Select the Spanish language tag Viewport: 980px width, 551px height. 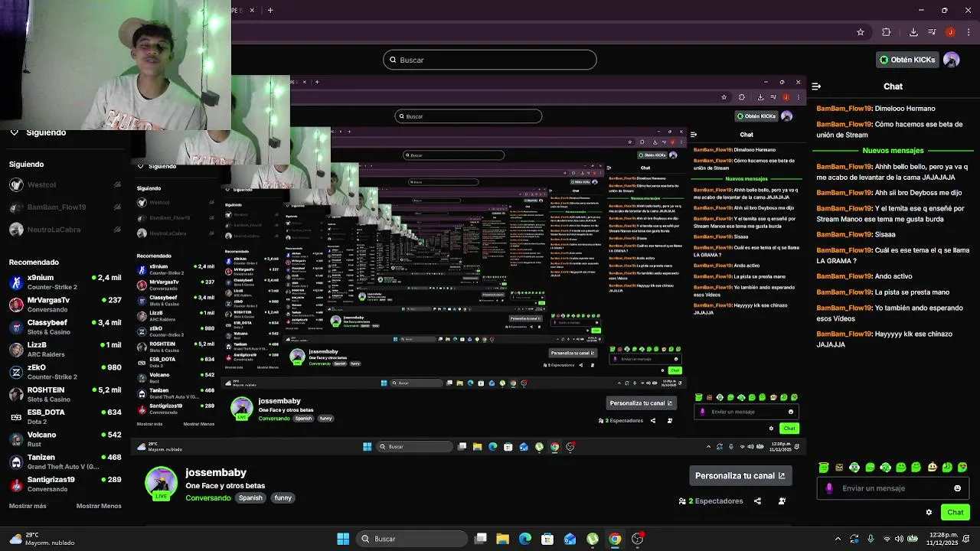coord(250,498)
